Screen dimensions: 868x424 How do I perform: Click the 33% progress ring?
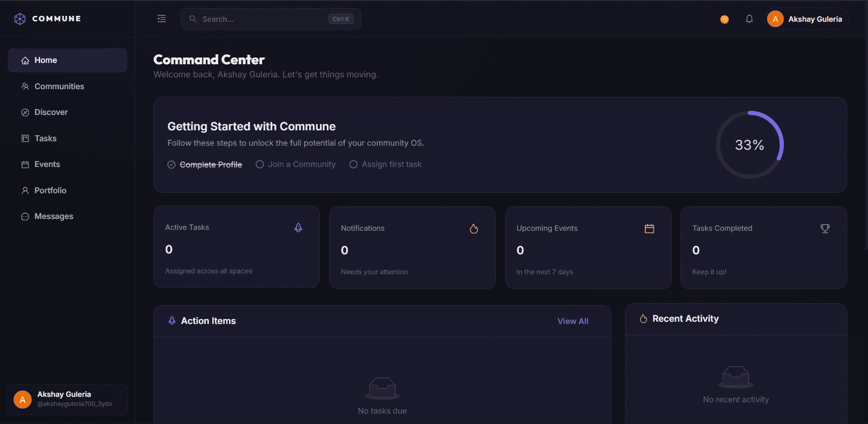click(x=750, y=145)
